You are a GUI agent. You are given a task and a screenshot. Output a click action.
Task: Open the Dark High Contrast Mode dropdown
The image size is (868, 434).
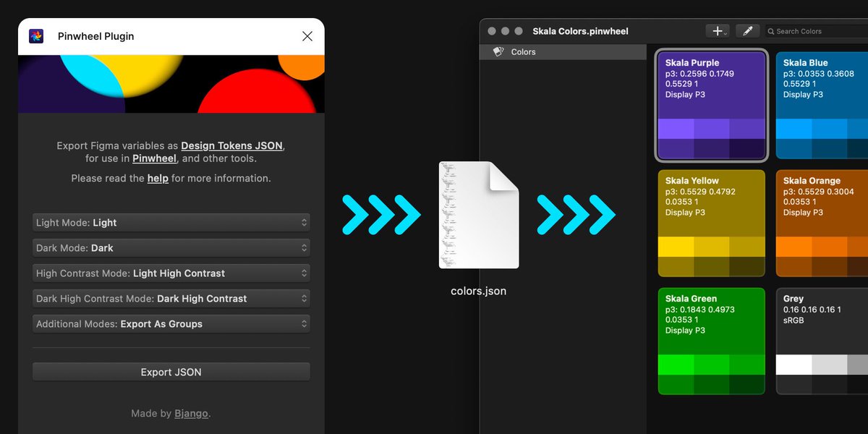click(x=171, y=299)
